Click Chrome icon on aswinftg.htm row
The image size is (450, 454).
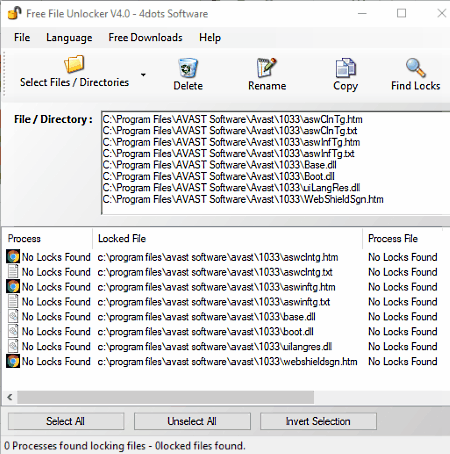[x=13, y=286]
